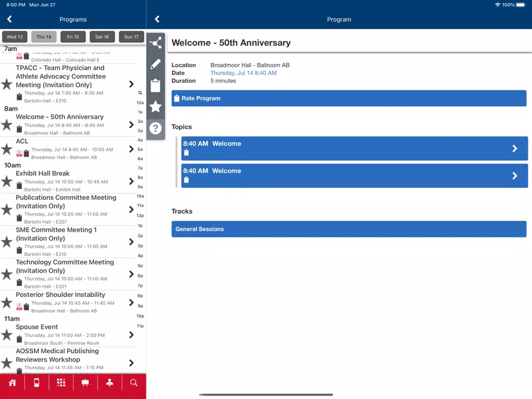Tap clipboard icon under Technology Committee Meeting row
532x399 pixels.
19,282
